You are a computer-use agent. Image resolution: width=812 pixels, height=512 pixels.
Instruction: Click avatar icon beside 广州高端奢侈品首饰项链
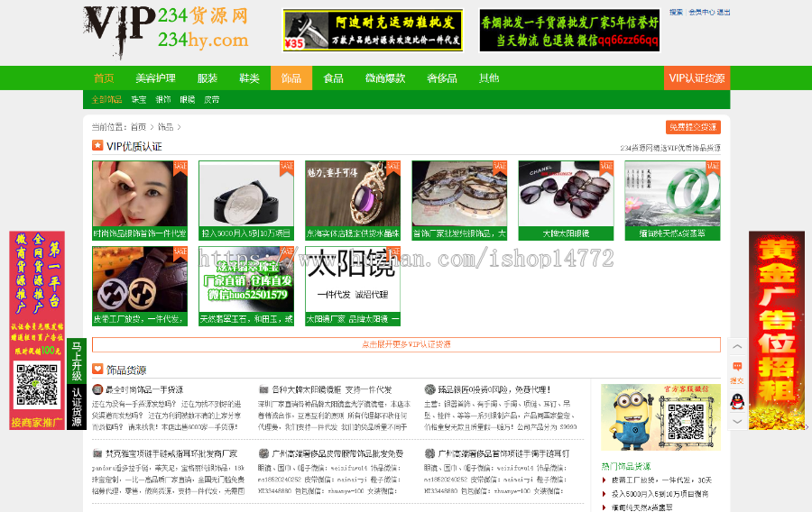(429, 453)
